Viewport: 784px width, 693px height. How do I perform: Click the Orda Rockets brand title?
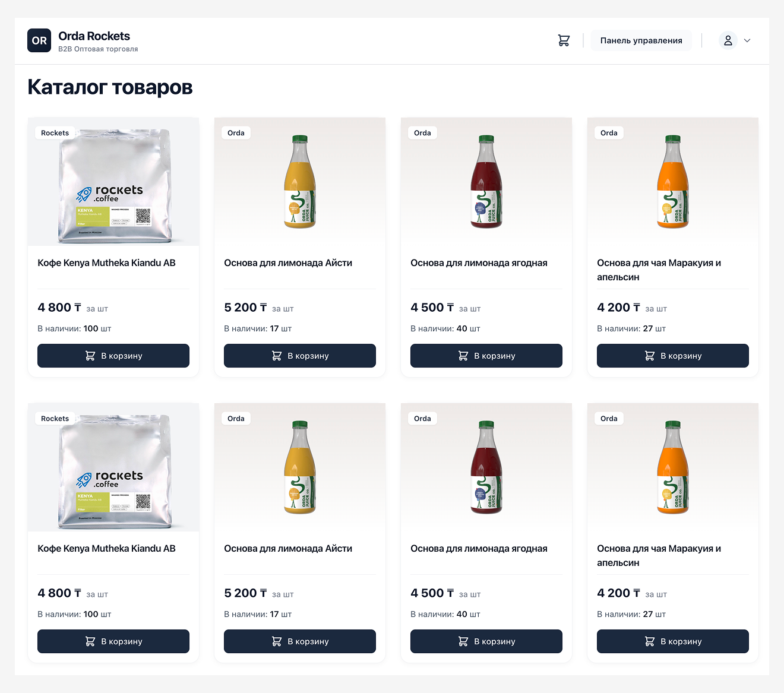94,36
